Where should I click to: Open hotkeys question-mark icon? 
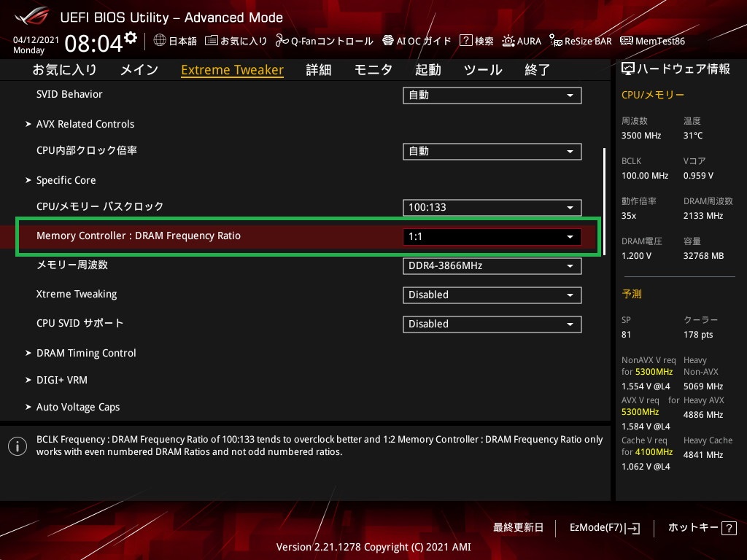(x=729, y=528)
